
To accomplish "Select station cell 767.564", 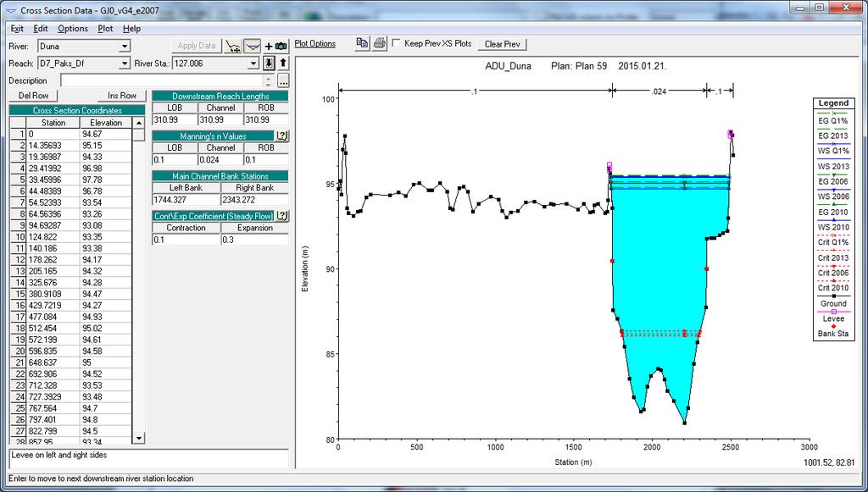I will pos(53,408).
